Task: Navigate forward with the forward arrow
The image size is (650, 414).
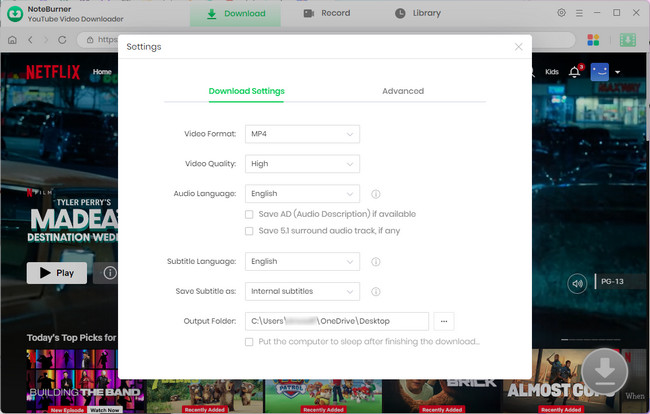Action: [46, 40]
